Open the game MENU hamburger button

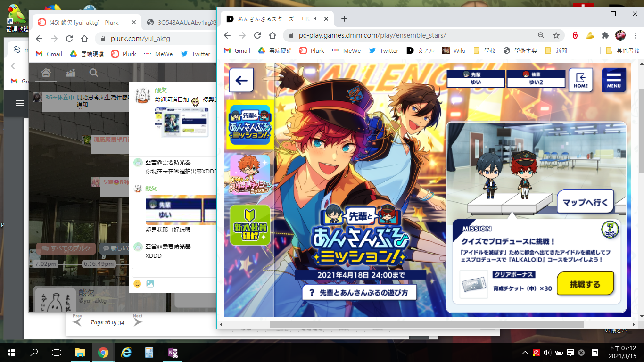614,80
